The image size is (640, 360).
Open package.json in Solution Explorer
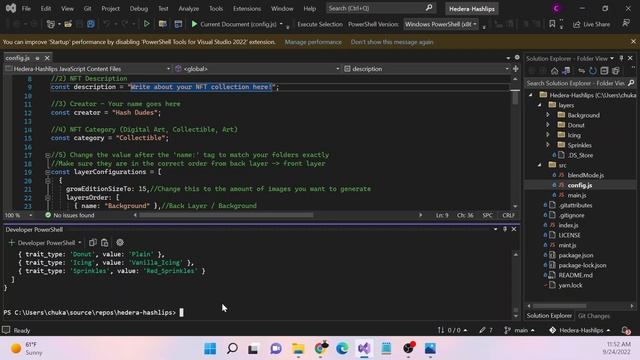tap(576, 255)
